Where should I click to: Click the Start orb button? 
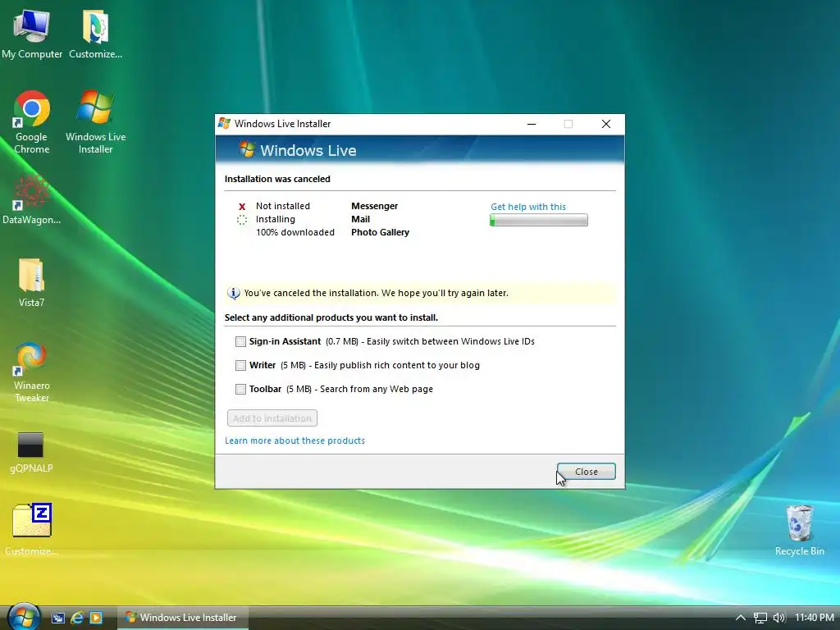(x=24, y=617)
